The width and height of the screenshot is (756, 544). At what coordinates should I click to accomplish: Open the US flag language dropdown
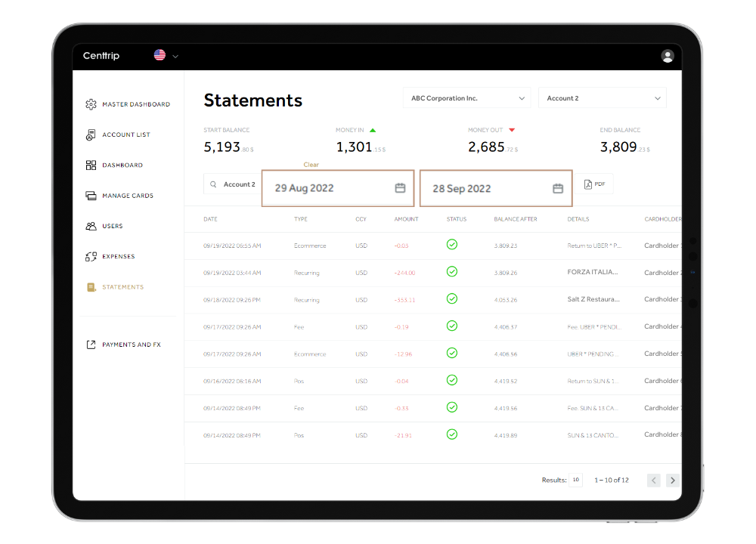[x=166, y=55]
